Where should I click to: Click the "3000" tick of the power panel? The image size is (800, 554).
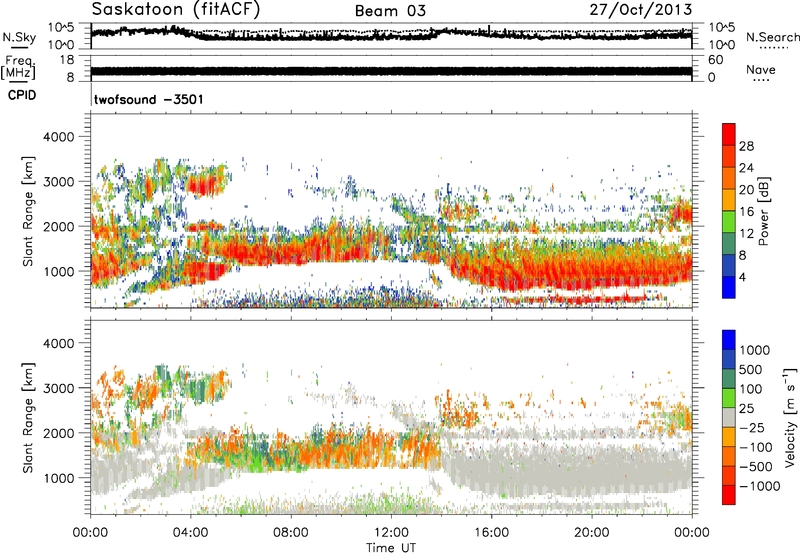58,182
